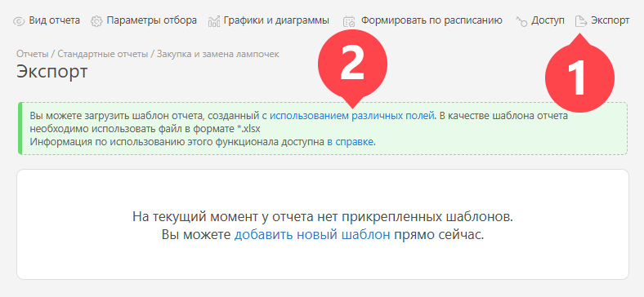This screenshot has height=297, width=644.
Task: Open the в справке help link
Action: tap(351, 142)
